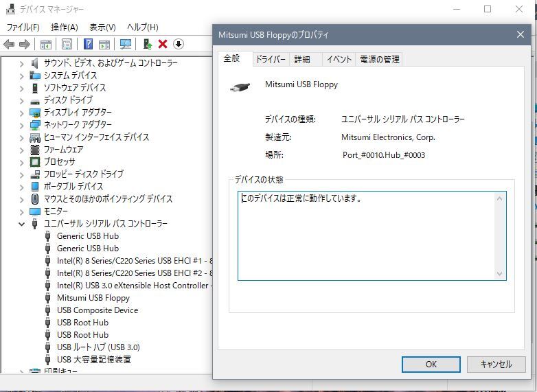Click the device status scrollbar up arrow

[x=499, y=198]
